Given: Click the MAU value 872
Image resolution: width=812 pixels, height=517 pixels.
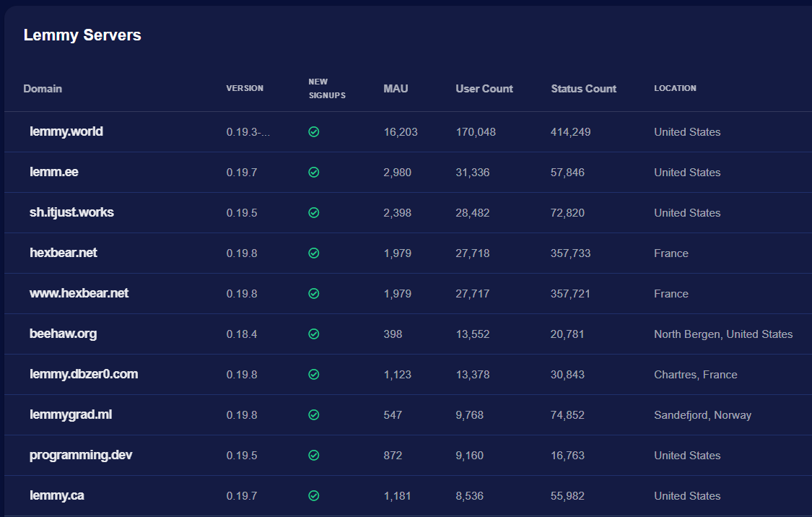Looking at the screenshot, I should pos(393,456).
